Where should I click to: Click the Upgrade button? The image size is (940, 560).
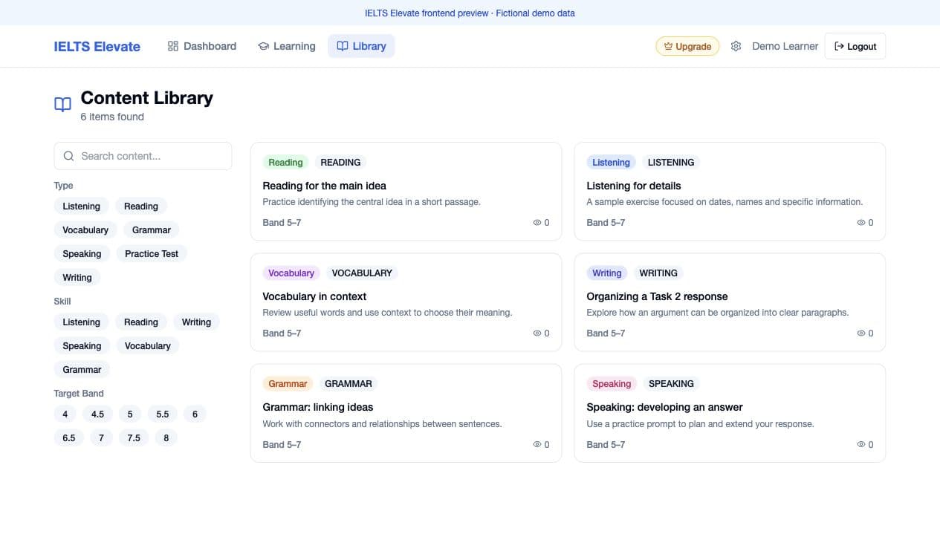click(687, 46)
